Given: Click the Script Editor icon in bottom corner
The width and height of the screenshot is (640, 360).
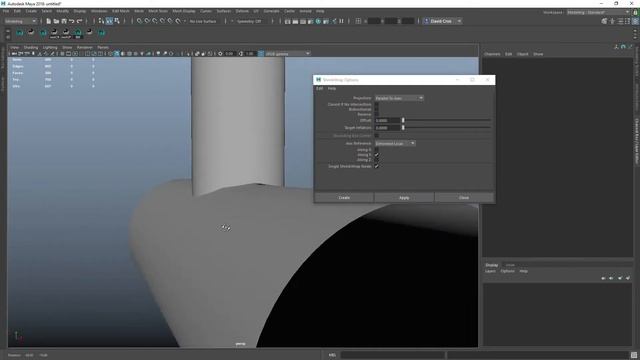Looking at the screenshot, I should 634,355.
